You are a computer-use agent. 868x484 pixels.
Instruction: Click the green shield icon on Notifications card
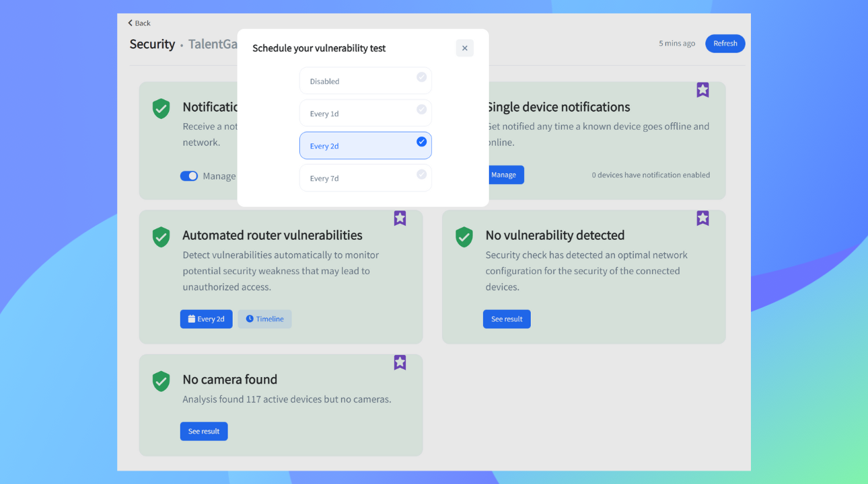161,108
